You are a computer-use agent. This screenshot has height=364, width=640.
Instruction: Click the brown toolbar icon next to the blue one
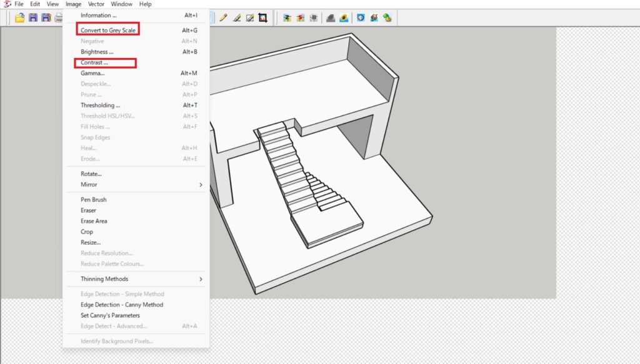point(374,18)
